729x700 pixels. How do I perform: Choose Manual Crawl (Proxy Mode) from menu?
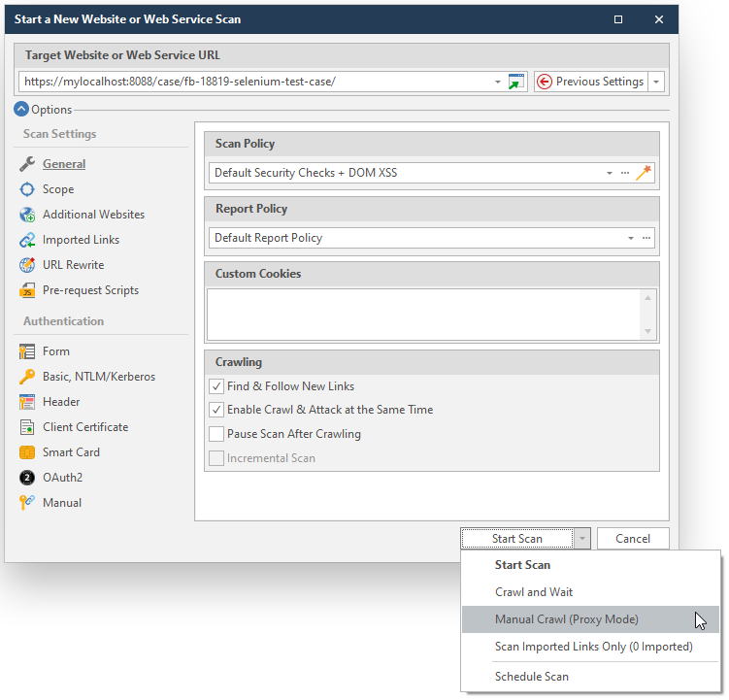pyautogui.click(x=566, y=619)
